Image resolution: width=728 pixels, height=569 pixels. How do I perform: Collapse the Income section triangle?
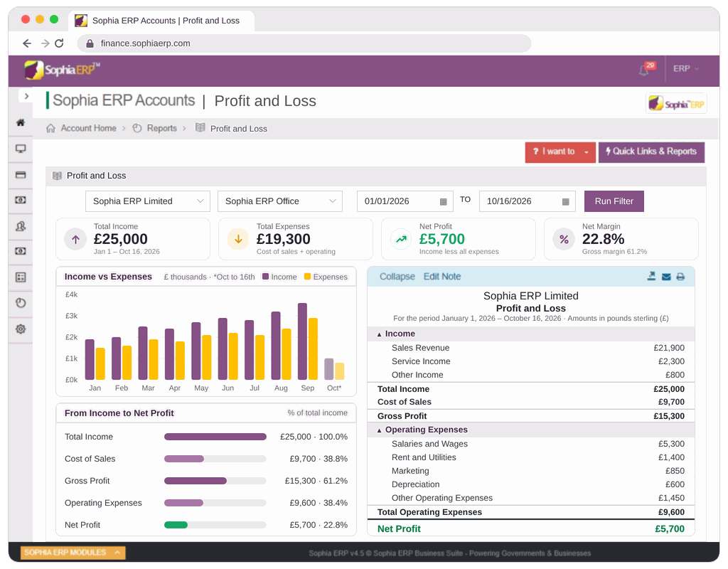[379, 334]
